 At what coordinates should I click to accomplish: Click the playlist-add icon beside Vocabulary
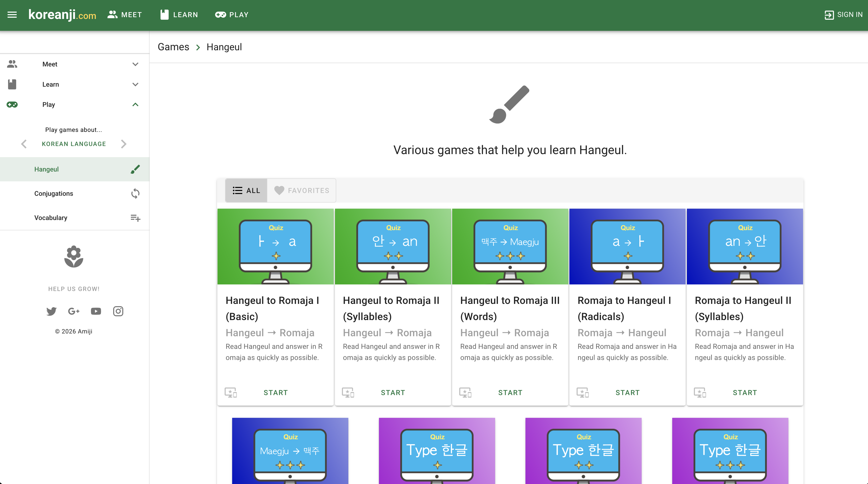[135, 218]
